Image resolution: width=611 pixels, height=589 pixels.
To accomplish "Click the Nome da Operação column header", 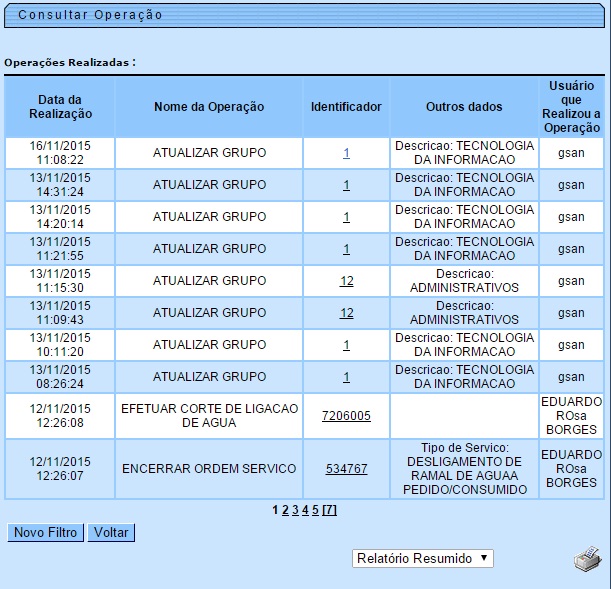I will (x=209, y=107).
